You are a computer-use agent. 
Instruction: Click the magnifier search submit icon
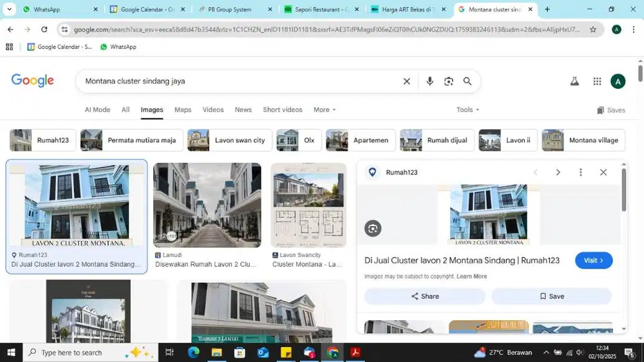[x=468, y=81]
